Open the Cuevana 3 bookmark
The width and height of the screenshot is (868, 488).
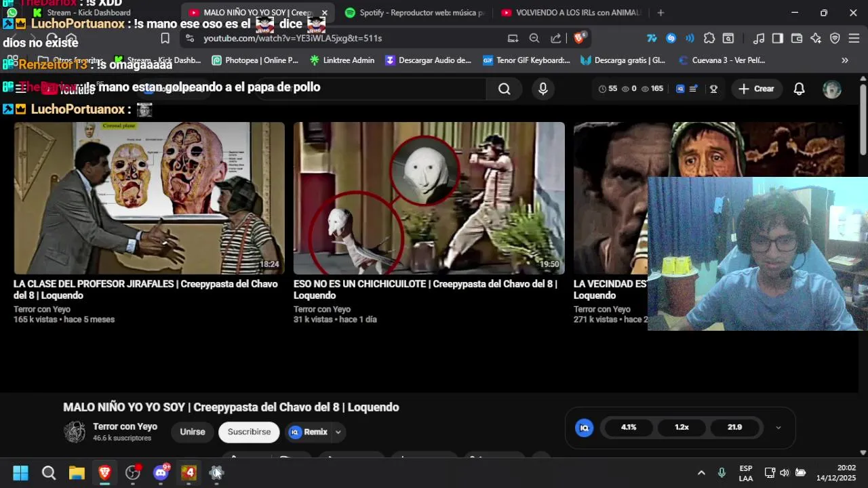722,60
